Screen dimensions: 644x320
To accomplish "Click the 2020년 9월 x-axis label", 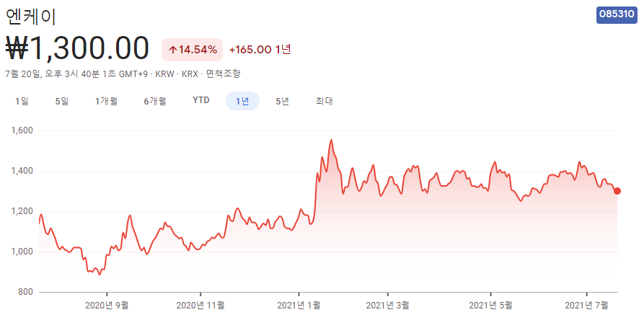I will point(107,306).
